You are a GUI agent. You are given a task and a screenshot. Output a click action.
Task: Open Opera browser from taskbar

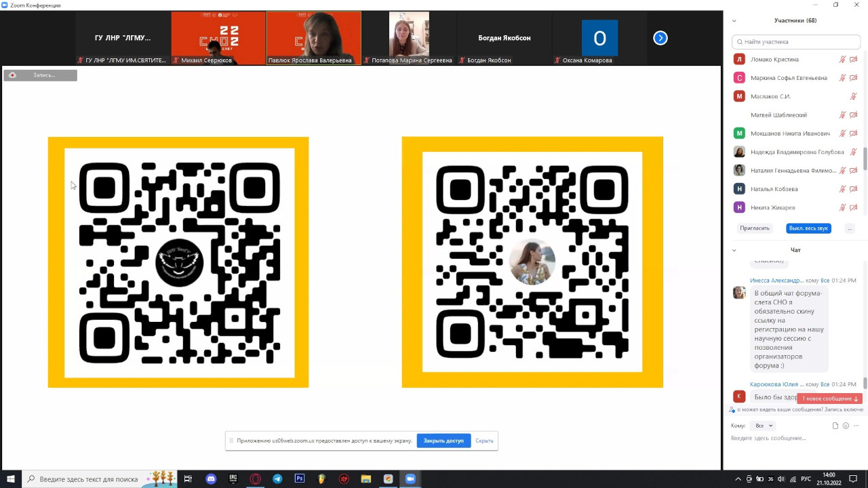256,479
